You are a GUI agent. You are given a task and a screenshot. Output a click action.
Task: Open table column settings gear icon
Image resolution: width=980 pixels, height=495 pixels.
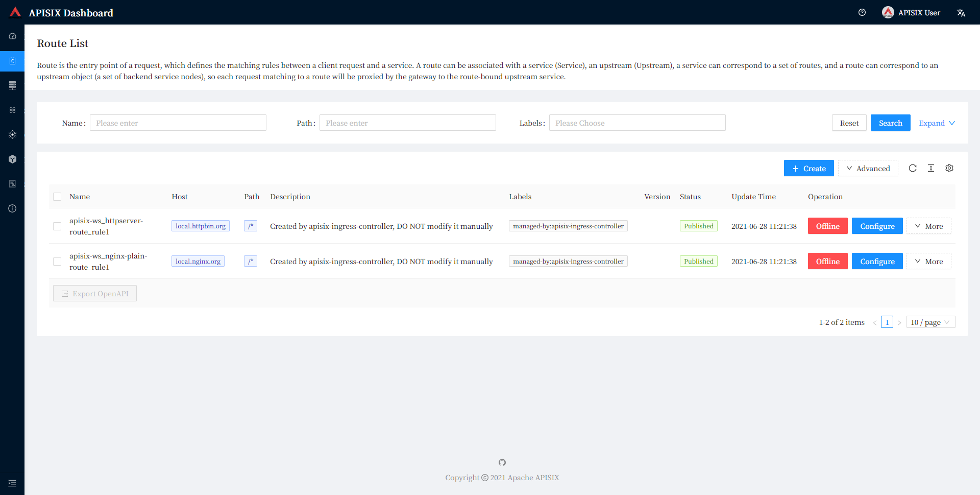tap(949, 168)
